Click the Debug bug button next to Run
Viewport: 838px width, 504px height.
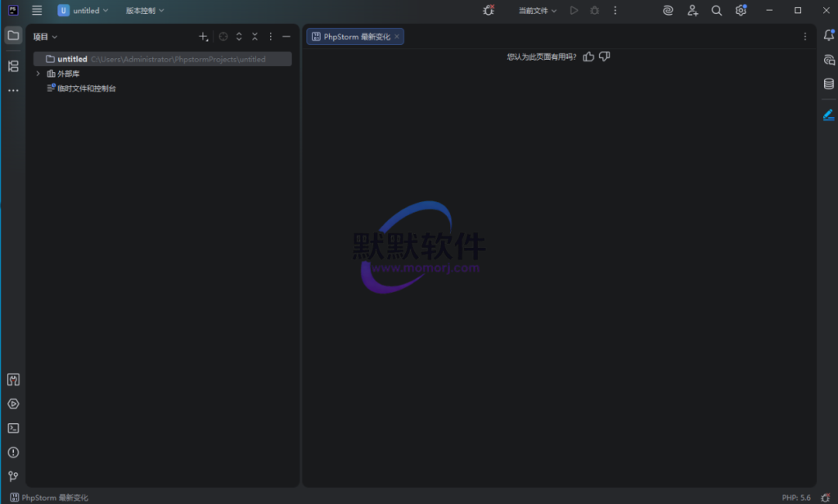[x=594, y=10]
